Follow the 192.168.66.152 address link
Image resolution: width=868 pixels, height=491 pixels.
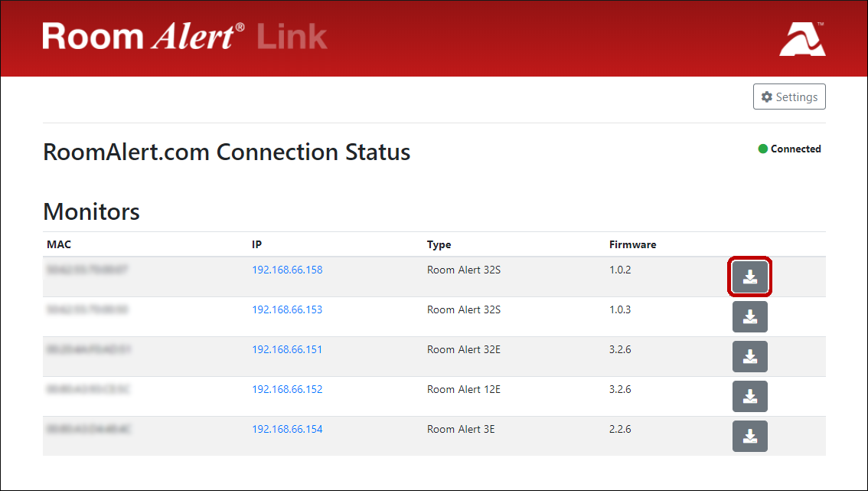tap(287, 389)
